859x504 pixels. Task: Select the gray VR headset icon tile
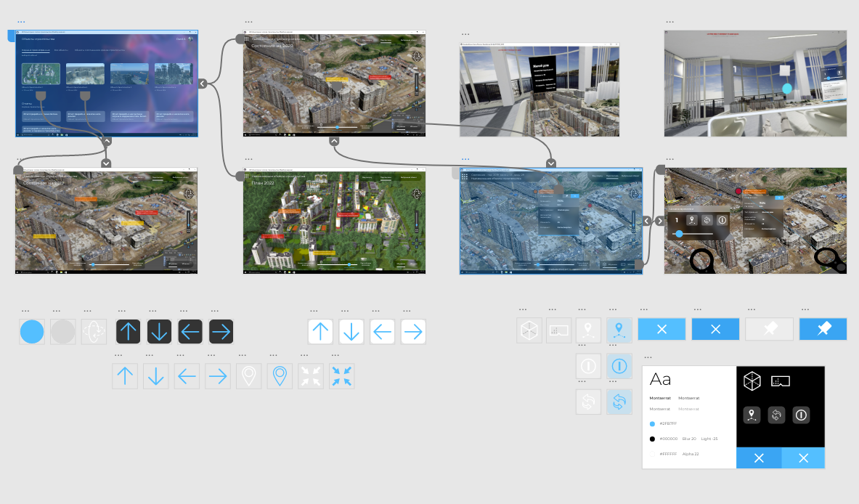click(559, 330)
